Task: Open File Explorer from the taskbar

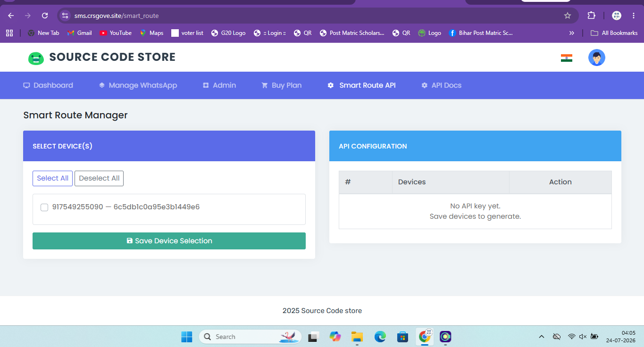Action: click(x=357, y=337)
